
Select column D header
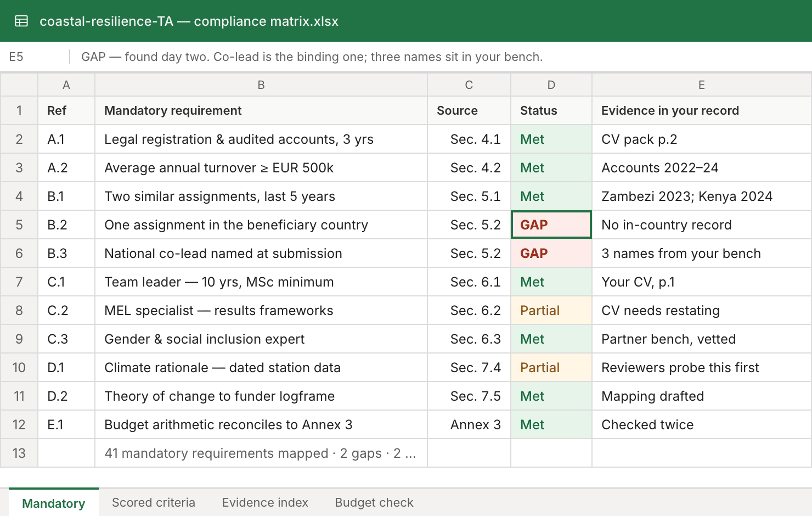tap(551, 85)
